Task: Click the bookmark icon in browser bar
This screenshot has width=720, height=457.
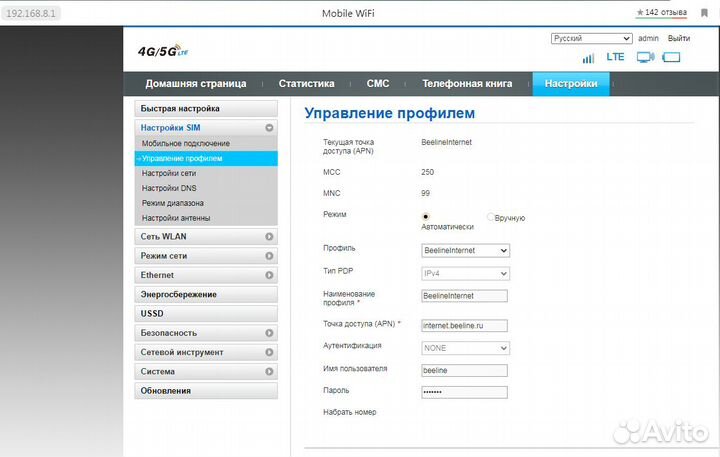Action: point(704,13)
